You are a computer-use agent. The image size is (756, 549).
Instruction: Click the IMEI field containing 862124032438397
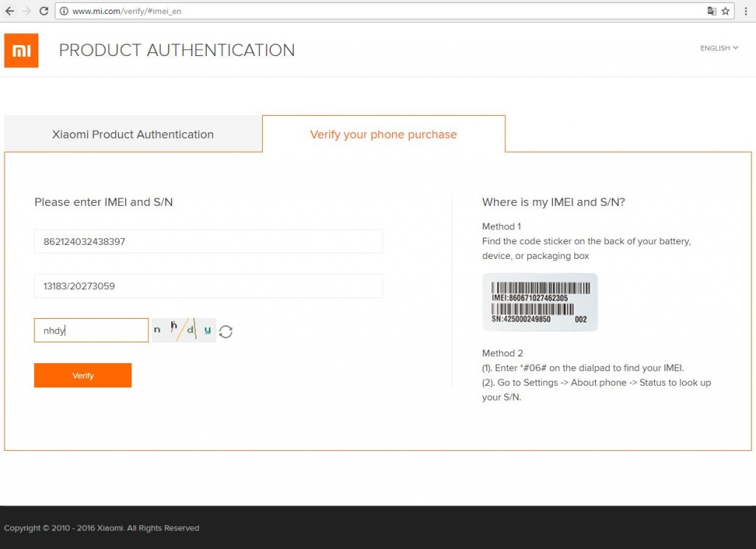pos(208,241)
